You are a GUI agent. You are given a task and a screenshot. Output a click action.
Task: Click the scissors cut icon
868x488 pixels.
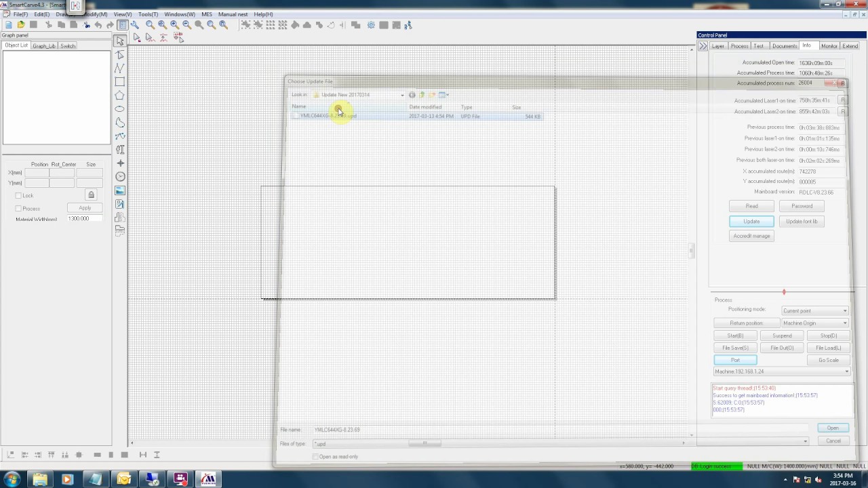48,25
